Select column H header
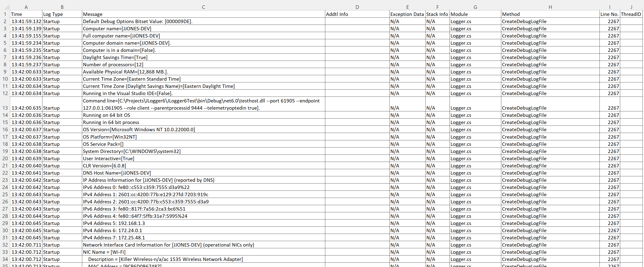 click(550, 7)
